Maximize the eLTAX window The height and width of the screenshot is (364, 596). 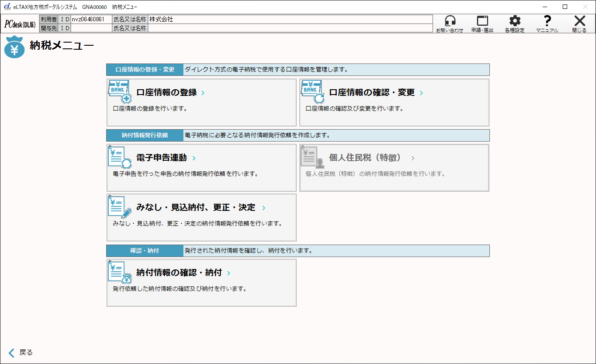tap(565, 7)
